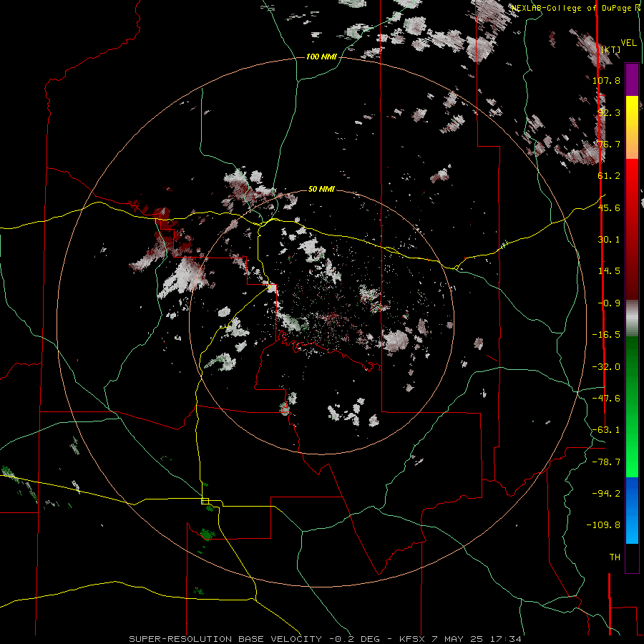Click the 107.8 value on velocity scale
Screen dimensions: 644x644
[606, 80]
